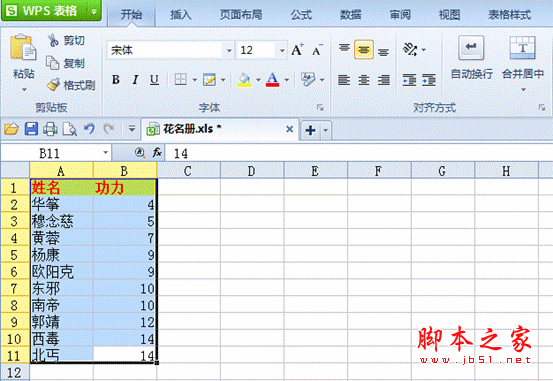553x381 pixels.
Task: Open the 视图 ribbon tab
Action: 449,15
